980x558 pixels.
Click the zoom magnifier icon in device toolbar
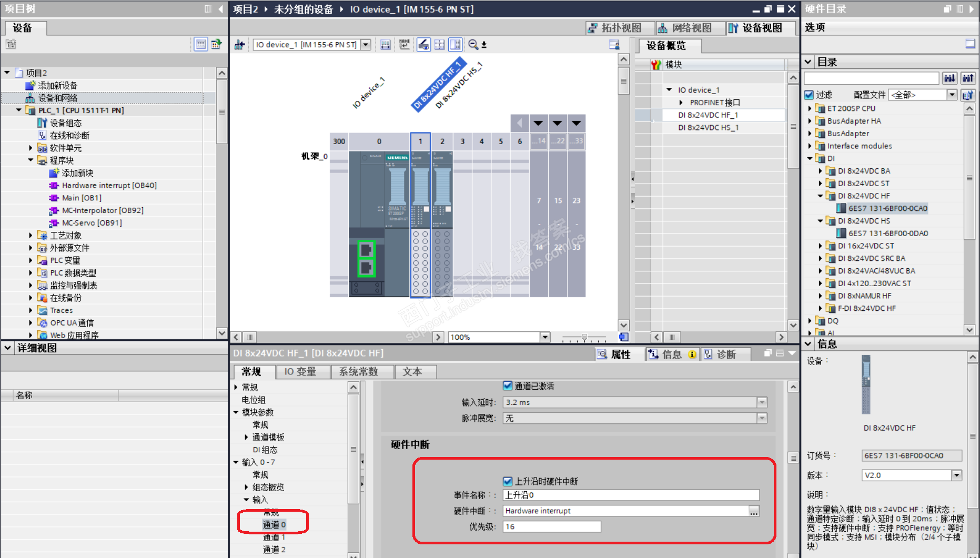pos(473,45)
